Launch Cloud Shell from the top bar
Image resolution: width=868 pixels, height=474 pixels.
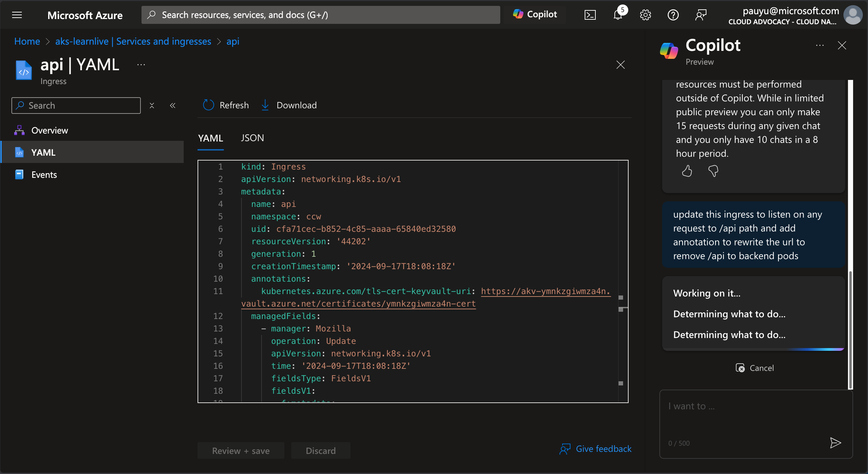coord(590,15)
